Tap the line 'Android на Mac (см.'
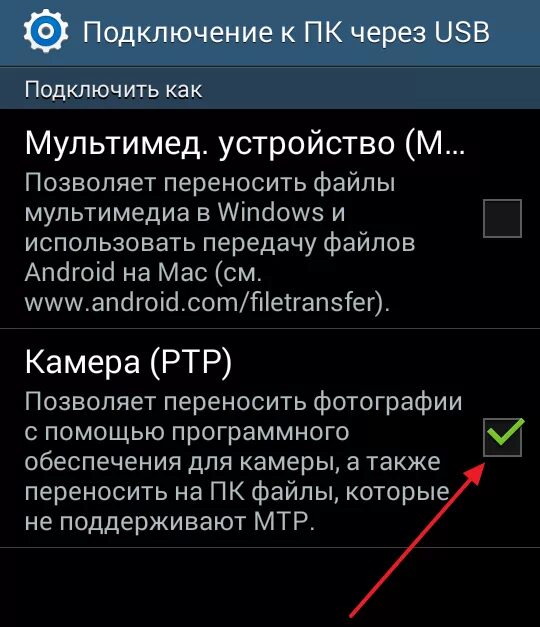Image resolution: width=540 pixels, height=627 pixels. [x=144, y=272]
